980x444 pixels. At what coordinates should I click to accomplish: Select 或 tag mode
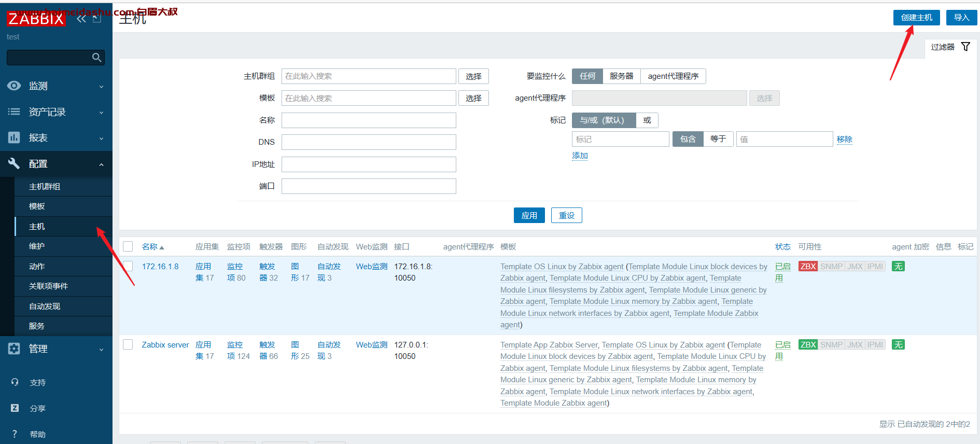647,120
